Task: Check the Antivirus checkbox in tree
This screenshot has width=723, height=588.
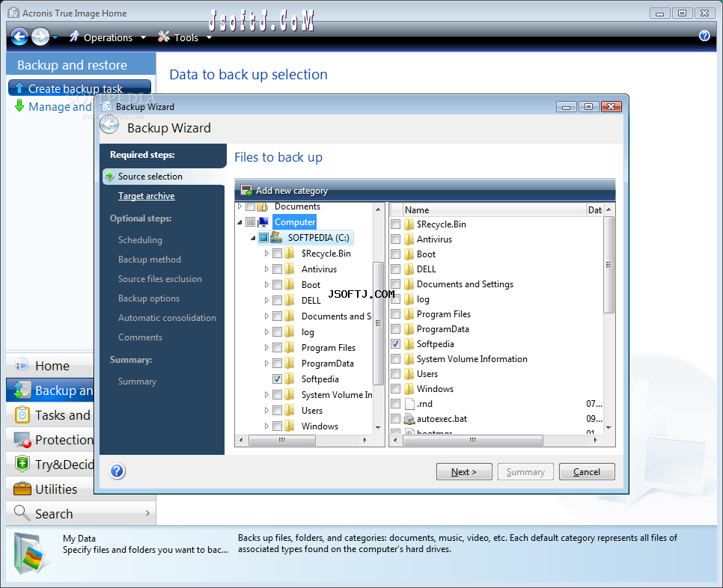Action: [x=277, y=269]
